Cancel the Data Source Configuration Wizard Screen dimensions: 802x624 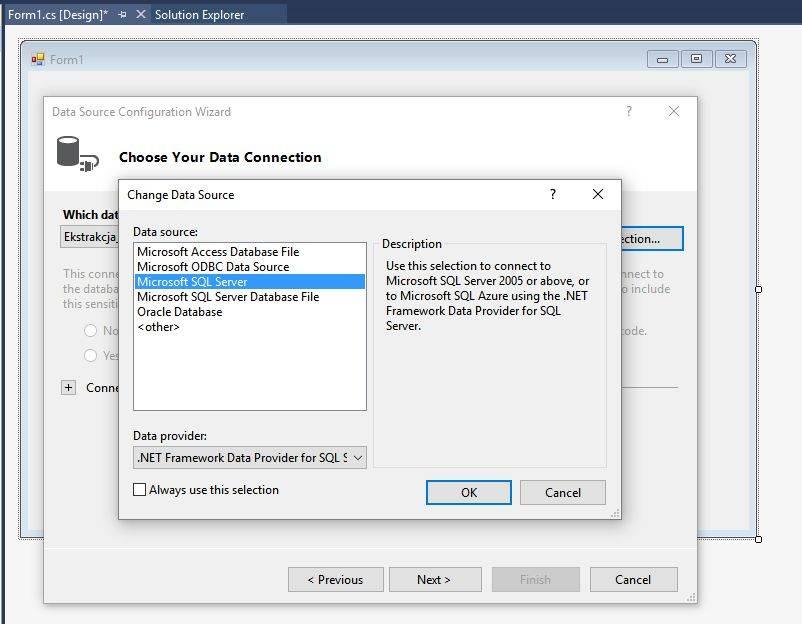(x=633, y=580)
